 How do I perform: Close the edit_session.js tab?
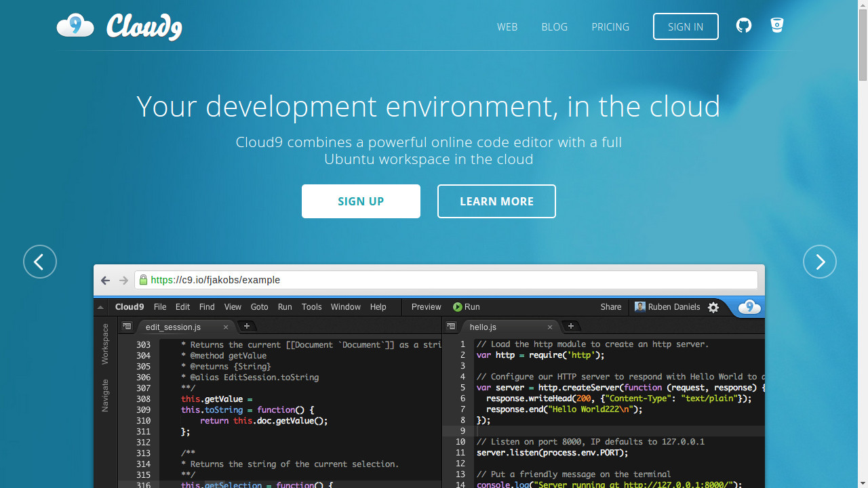226,327
